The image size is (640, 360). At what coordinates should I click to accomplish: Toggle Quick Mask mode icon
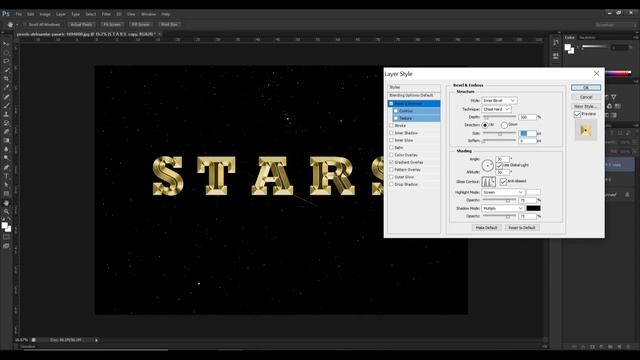tap(6, 237)
